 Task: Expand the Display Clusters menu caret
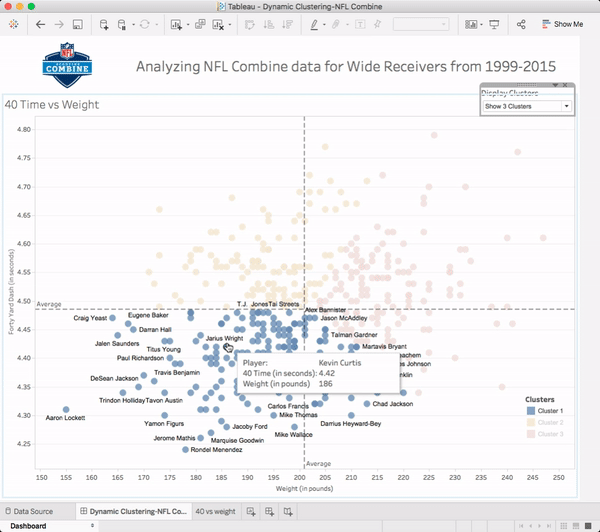click(x=555, y=85)
